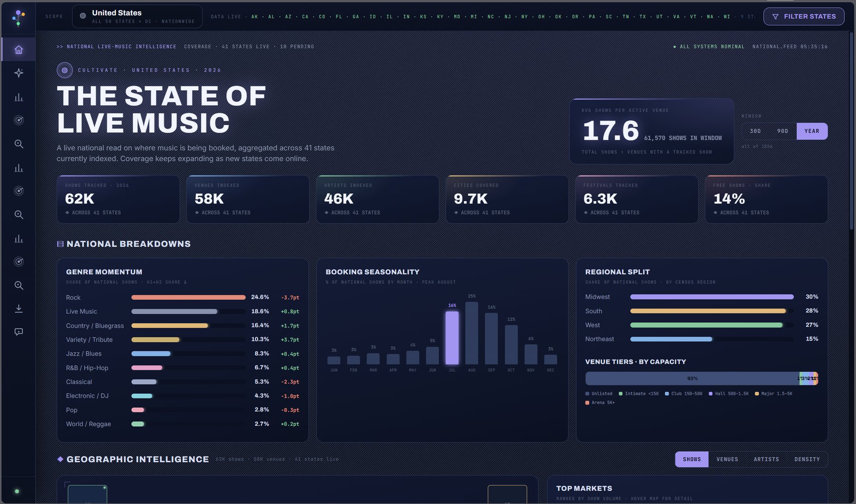
Task: Select the 30D window option
Action: coord(755,131)
